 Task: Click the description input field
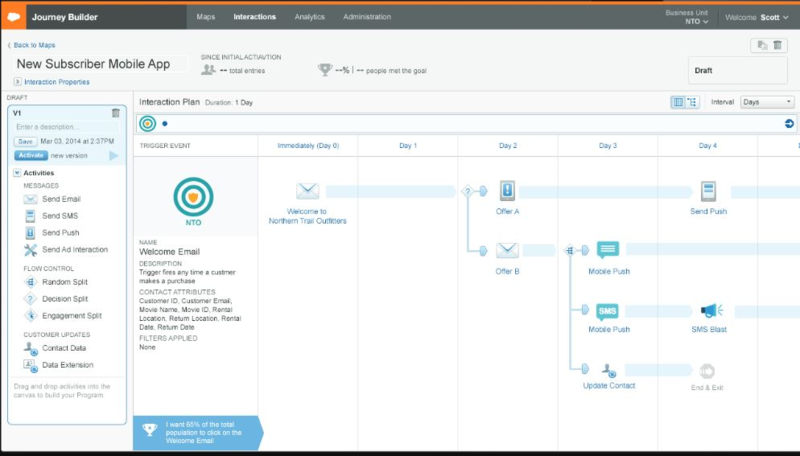click(67, 126)
